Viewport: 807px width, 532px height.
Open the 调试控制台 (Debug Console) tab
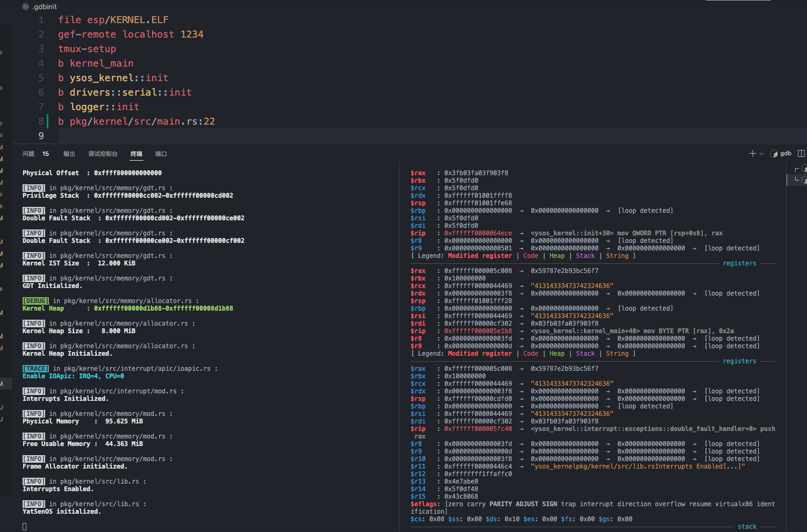point(103,154)
